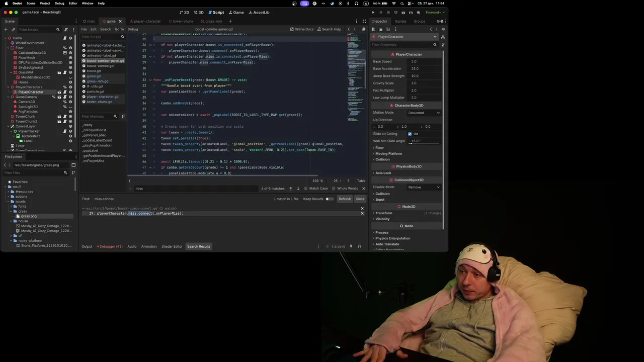644x362 pixels.
Task: Open the PlayerCharacter documentation icon
Action: (443, 37)
